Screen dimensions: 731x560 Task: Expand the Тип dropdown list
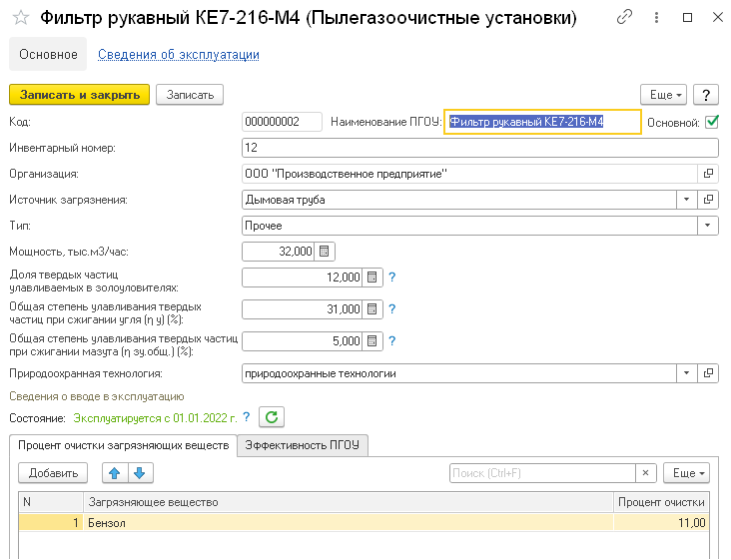point(709,226)
